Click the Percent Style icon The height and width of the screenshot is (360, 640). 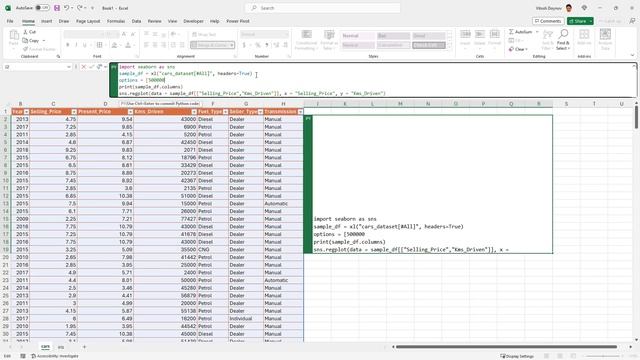click(x=258, y=45)
